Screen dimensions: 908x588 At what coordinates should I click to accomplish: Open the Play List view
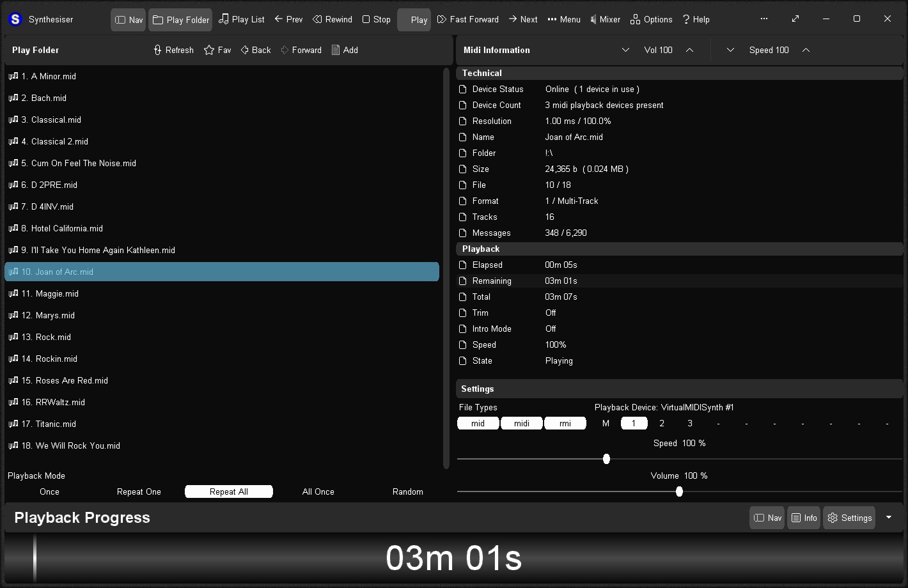(x=242, y=19)
